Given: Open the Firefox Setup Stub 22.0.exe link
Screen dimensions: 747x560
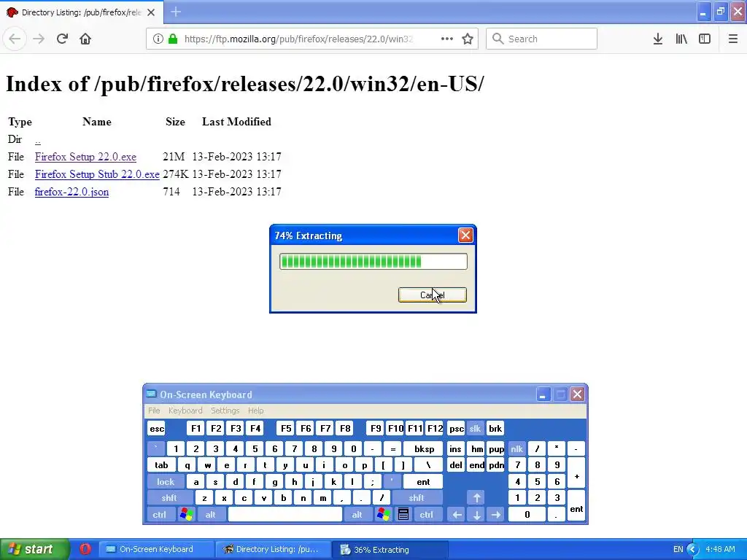Looking at the screenshot, I should tap(97, 174).
